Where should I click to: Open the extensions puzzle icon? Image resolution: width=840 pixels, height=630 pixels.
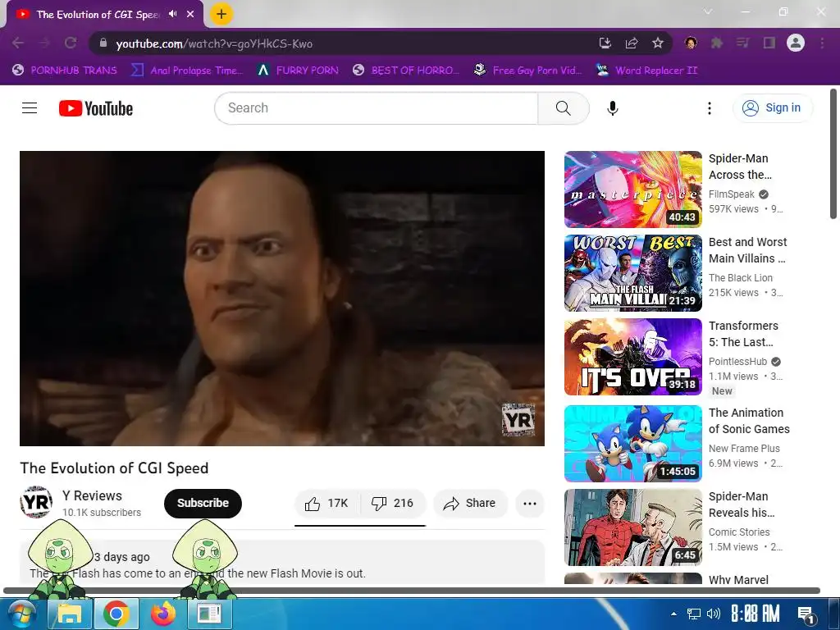[x=717, y=43]
